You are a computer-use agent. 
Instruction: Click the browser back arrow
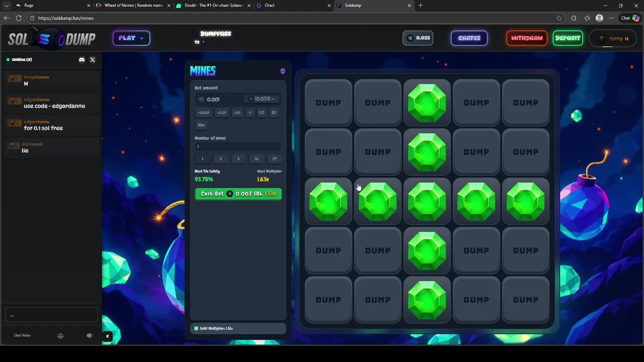pyautogui.click(x=7, y=18)
